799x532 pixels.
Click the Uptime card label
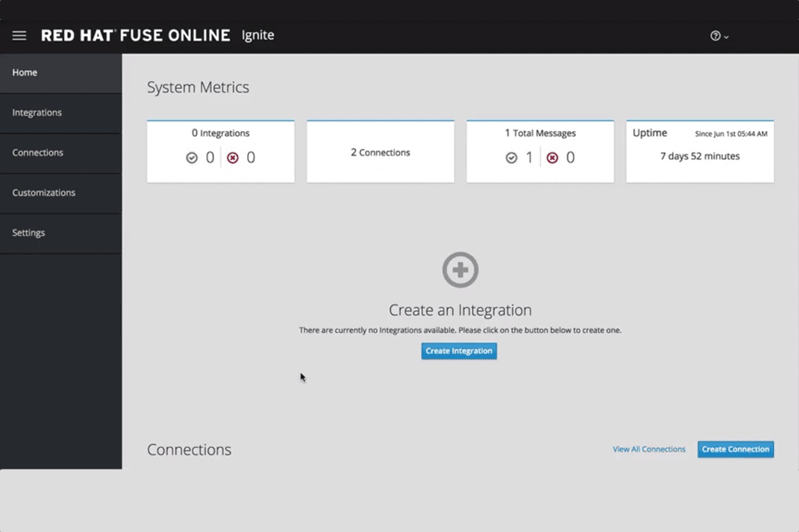click(650, 133)
